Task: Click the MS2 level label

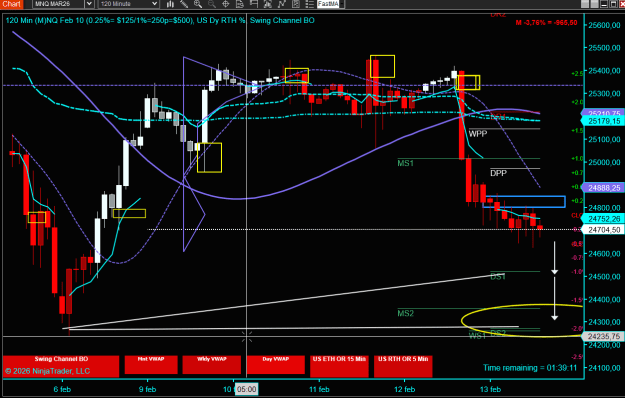Action: (x=405, y=313)
